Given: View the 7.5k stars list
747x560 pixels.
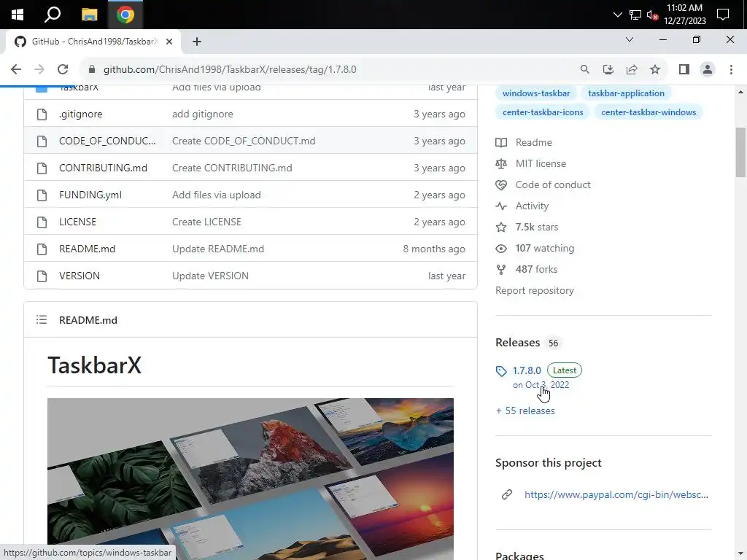Looking at the screenshot, I should pyautogui.click(x=536, y=227).
